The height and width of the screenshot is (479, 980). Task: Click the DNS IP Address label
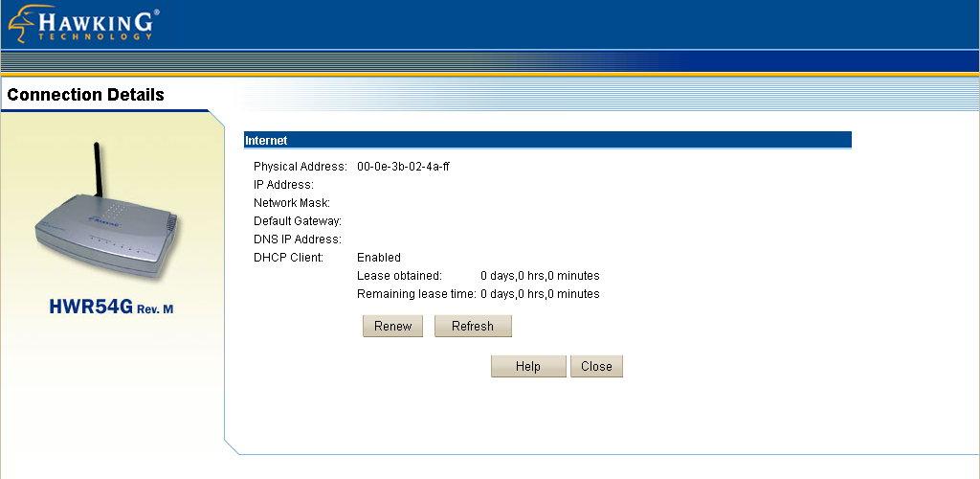297,239
